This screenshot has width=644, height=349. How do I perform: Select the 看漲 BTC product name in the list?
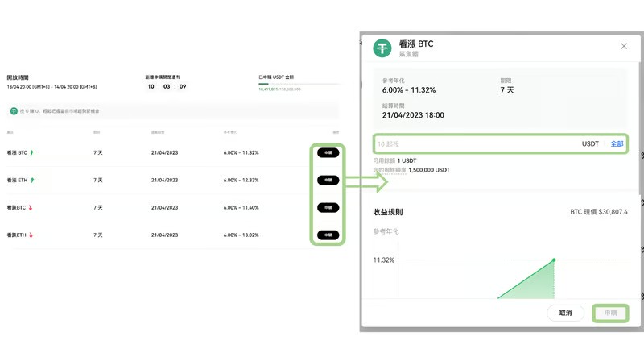click(17, 152)
